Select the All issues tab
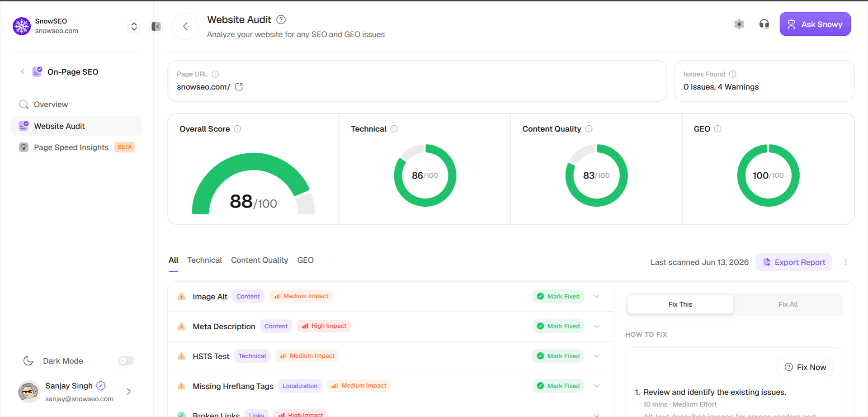The height and width of the screenshot is (417, 868). click(x=174, y=261)
